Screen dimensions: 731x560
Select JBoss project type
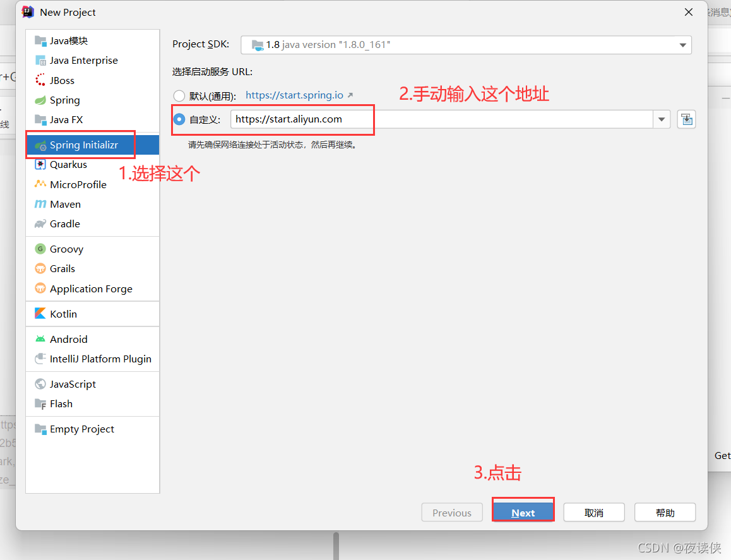point(93,80)
